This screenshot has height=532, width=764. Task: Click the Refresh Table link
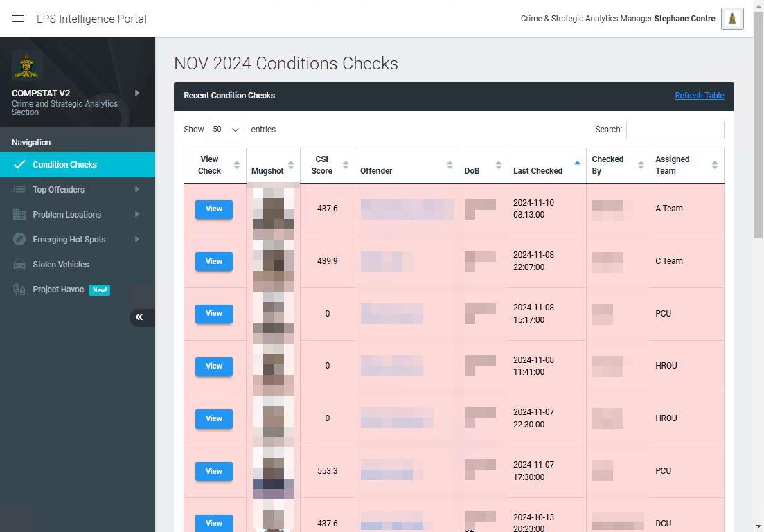pyautogui.click(x=699, y=96)
